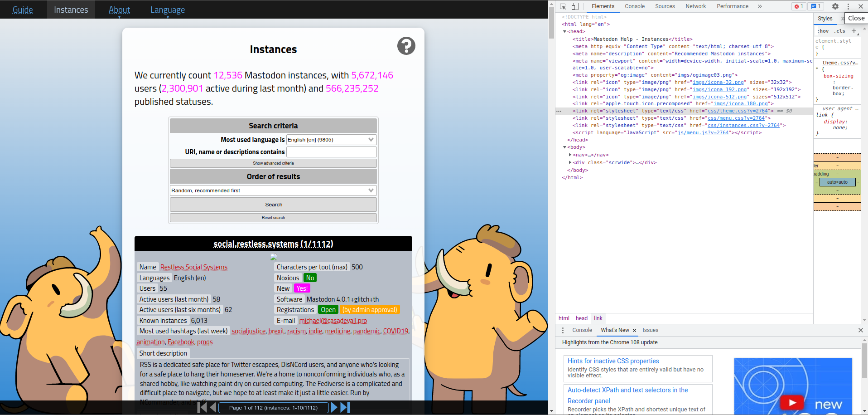The image size is (868, 415).
Task: Open the Language navigation menu
Action: (x=168, y=10)
